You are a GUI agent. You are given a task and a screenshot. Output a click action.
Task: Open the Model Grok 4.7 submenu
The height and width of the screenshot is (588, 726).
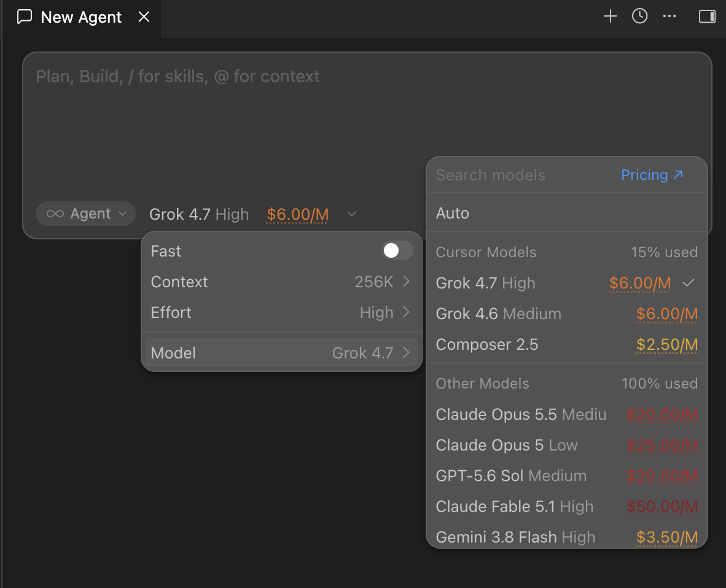click(x=281, y=353)
